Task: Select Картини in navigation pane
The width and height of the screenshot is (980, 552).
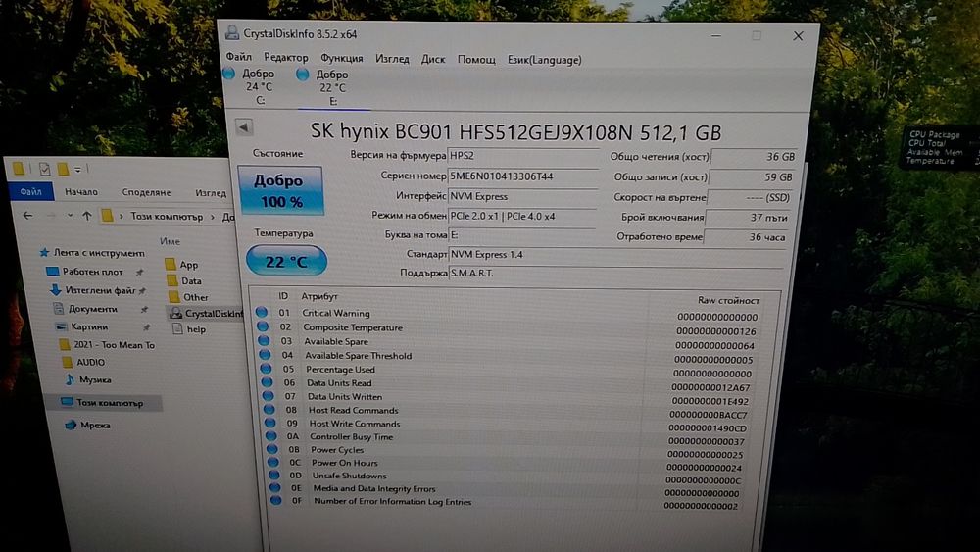Action: (x=82, y=326)
